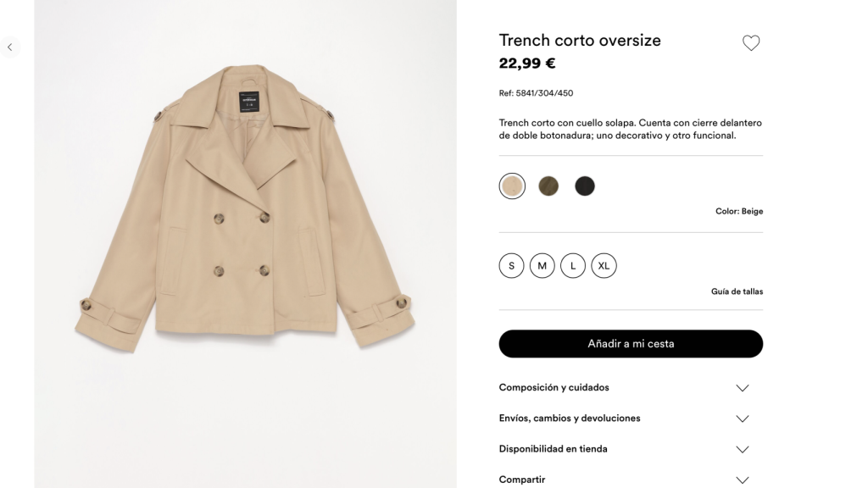Add the trench to your wishlist
The image size is (868, 488).
(x=751, y=42)
